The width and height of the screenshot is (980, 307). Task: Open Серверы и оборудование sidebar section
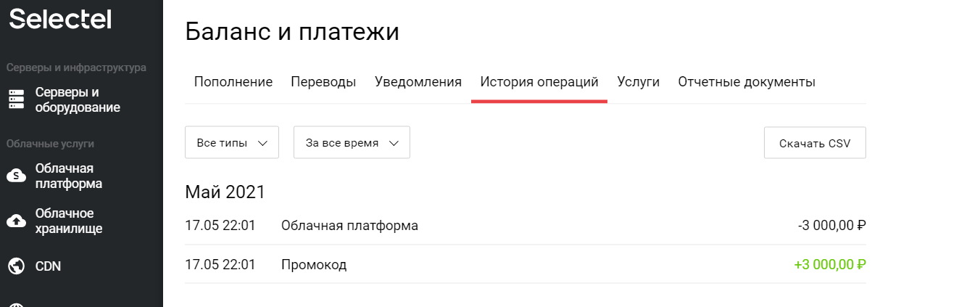pyautogui.click(x=78, y=100)
